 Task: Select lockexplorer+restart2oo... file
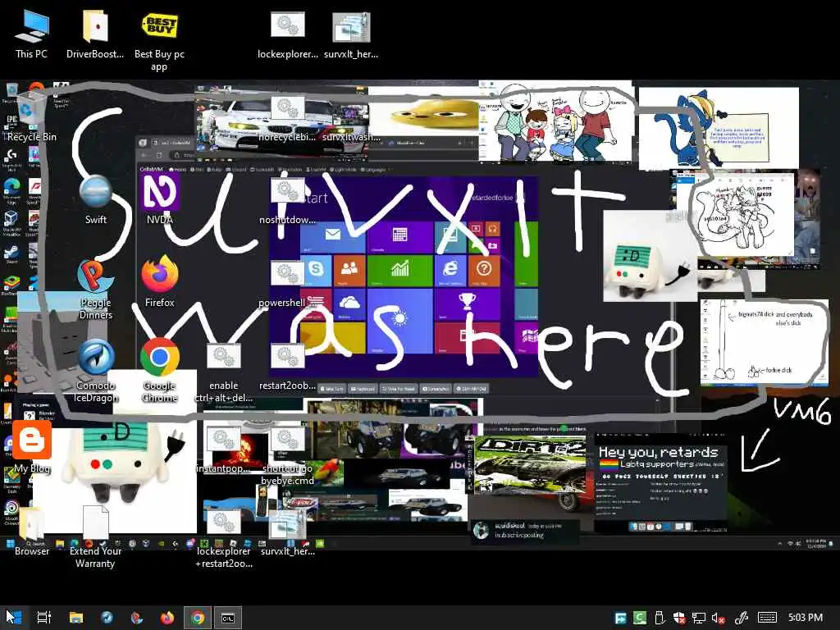click(x=223, y=538)
